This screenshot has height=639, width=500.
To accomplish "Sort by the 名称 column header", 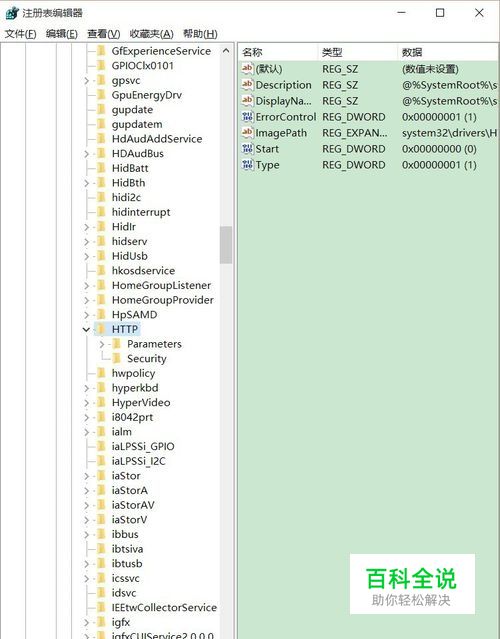I will 277,52.
